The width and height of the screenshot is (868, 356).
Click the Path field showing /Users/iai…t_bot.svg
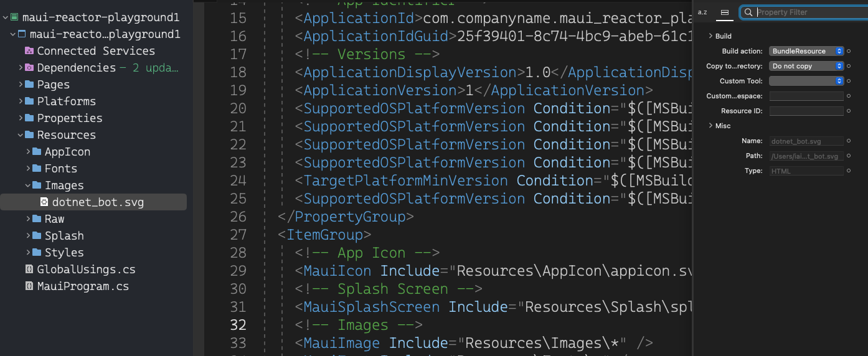coord(806,156)
